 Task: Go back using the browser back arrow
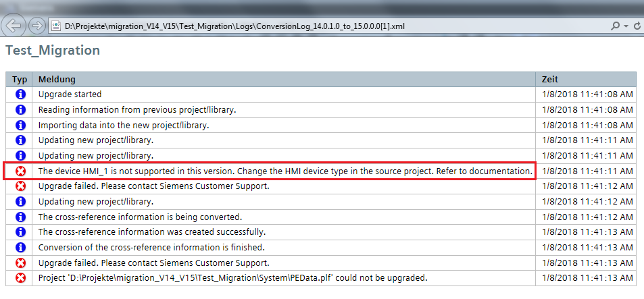15,26
